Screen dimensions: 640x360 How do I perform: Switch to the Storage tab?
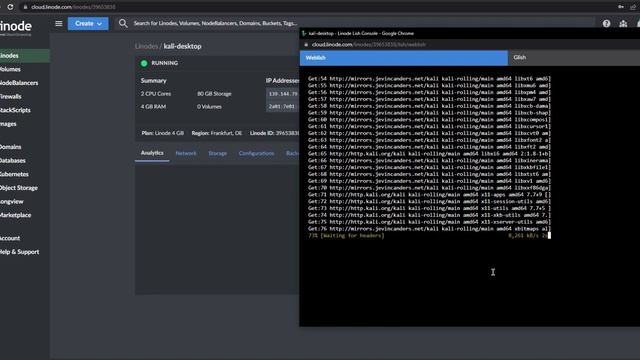click(x=218, y=153)
